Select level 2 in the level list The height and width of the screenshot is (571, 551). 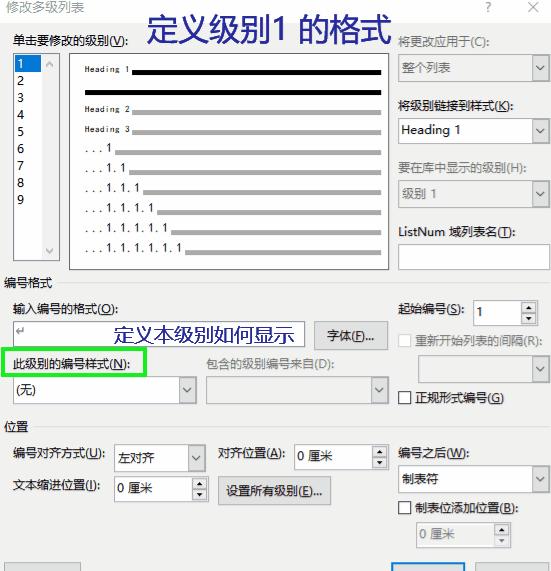(28, 80)
